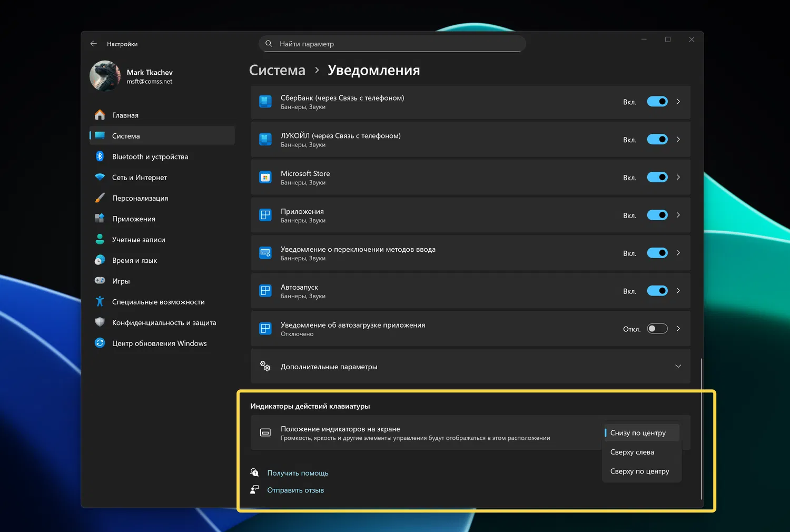
Task: Open Центр обновления Windows section
Action: click(x=162, y=343)
